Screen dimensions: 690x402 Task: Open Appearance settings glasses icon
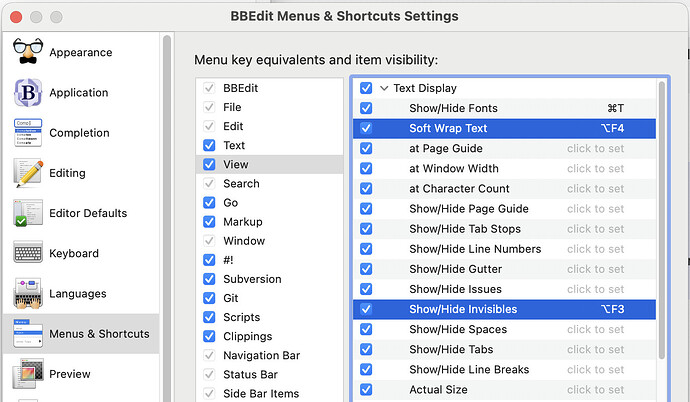(x=28, y=51)
